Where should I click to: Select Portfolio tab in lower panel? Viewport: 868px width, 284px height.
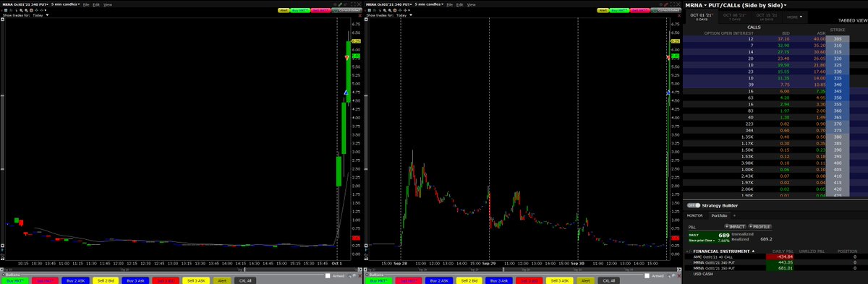tap(719, 215)
